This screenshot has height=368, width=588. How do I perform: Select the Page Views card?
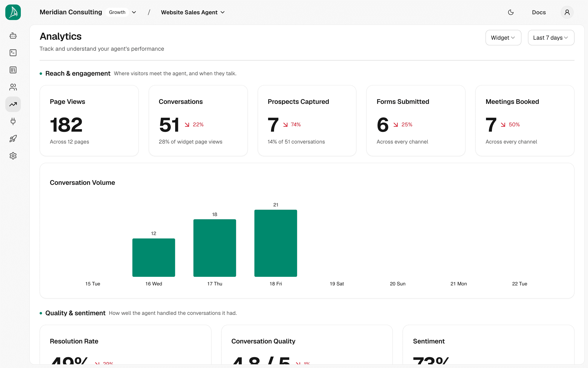tap(89, 120)
